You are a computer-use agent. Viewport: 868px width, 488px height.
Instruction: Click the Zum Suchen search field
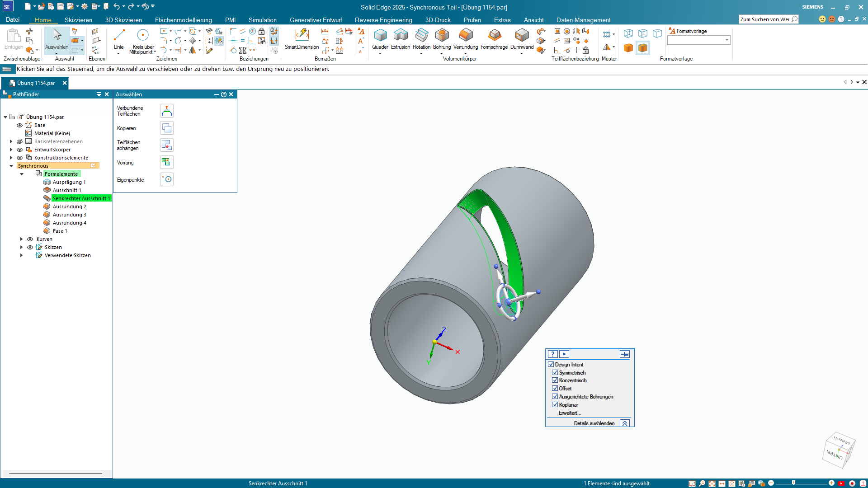764,19
